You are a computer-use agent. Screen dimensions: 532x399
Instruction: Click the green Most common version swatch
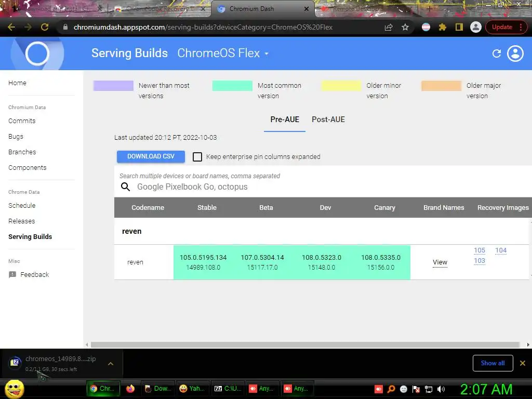pos(232,86)
